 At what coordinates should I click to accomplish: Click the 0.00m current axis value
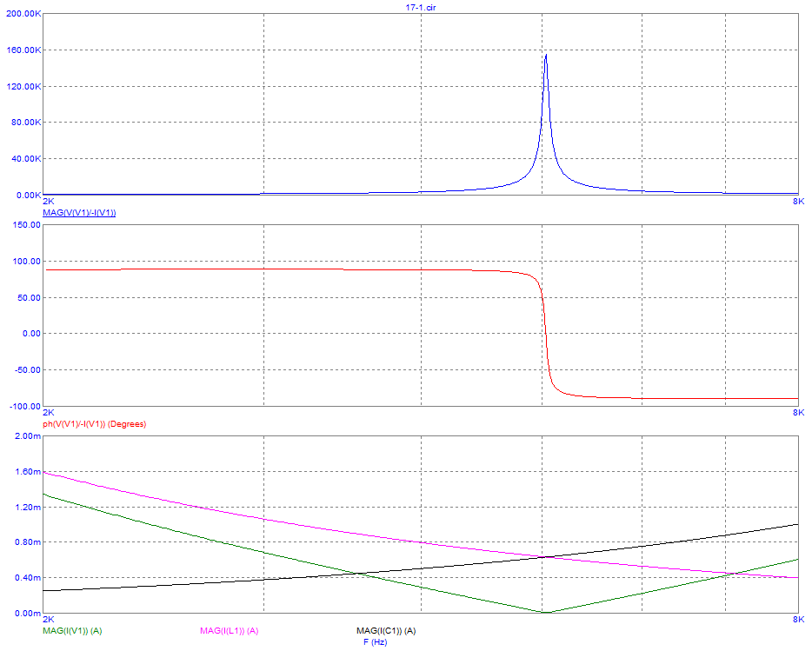click(28, 614)
